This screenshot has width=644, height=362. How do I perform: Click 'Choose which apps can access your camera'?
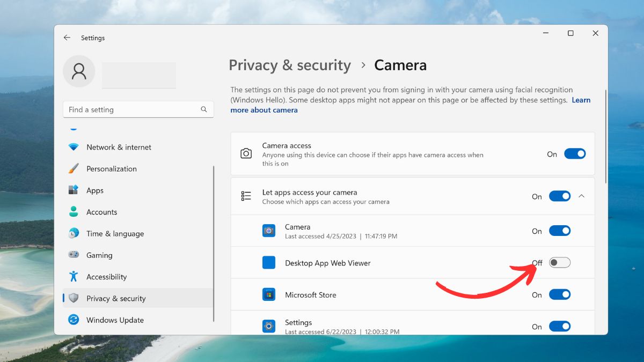point(326,202)
